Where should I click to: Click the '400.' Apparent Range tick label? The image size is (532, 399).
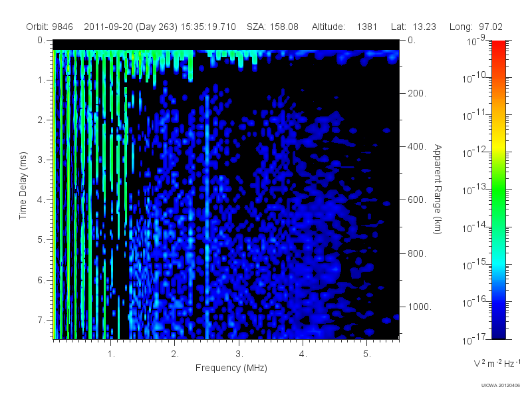(417, 146)
